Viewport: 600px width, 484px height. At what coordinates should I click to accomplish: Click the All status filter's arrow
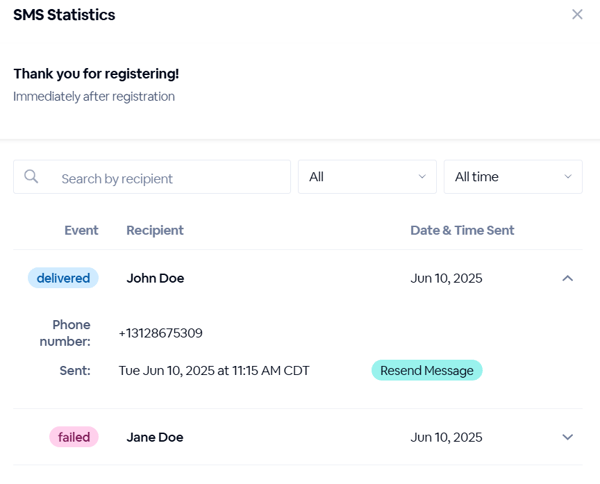pos(422,177)
